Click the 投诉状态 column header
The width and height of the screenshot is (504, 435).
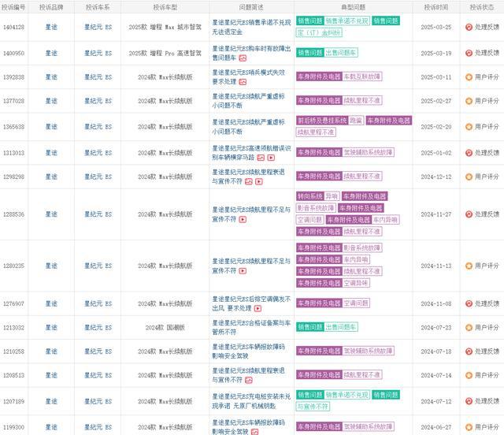(x=482, y=7)
